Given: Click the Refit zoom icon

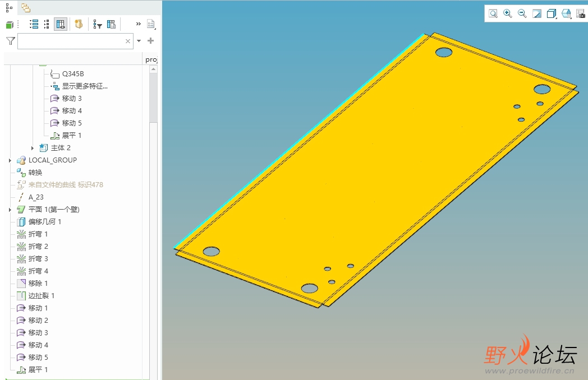Looking at the screenshot, I should (x=493, y=13).
